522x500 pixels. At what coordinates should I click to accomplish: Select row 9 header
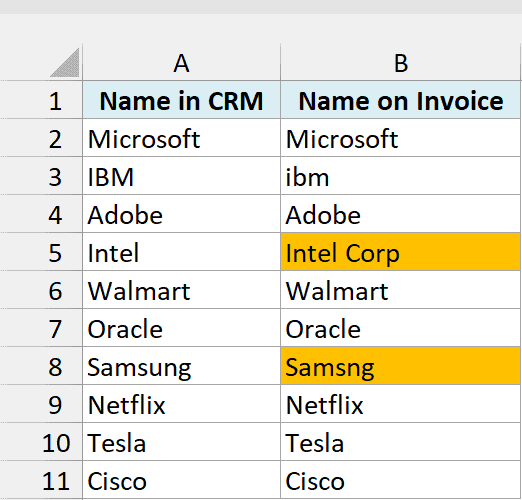point(41,404)
